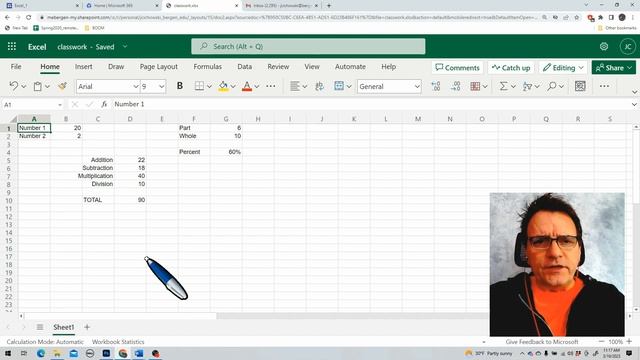Click Give Feedback to Microsoft
The height and width of the screenshot is (360, 640).
542,342
